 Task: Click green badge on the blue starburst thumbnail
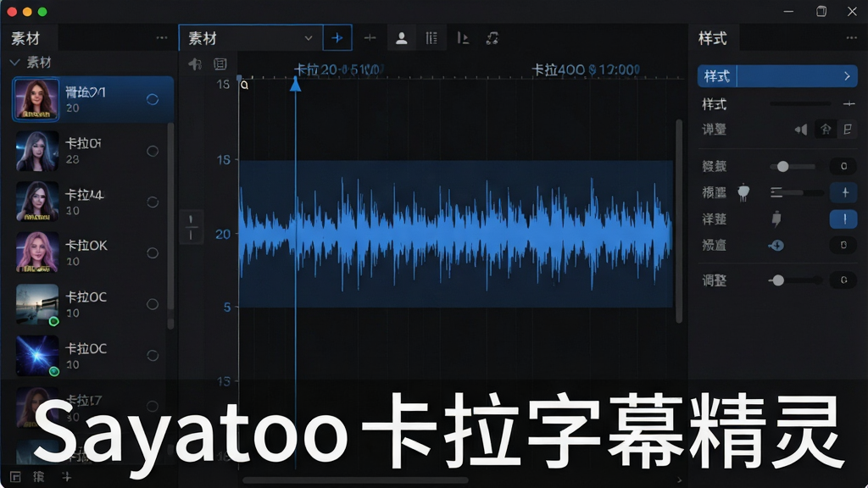coord(53,371)
